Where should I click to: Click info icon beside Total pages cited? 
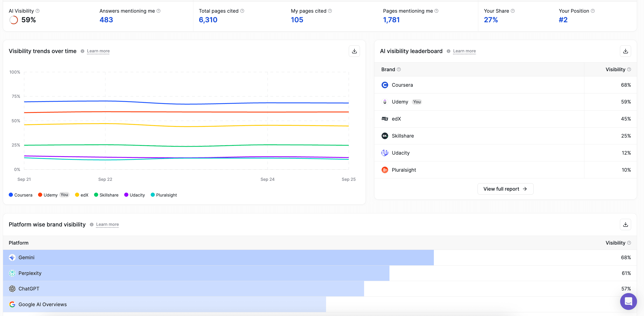pos(242,11)
